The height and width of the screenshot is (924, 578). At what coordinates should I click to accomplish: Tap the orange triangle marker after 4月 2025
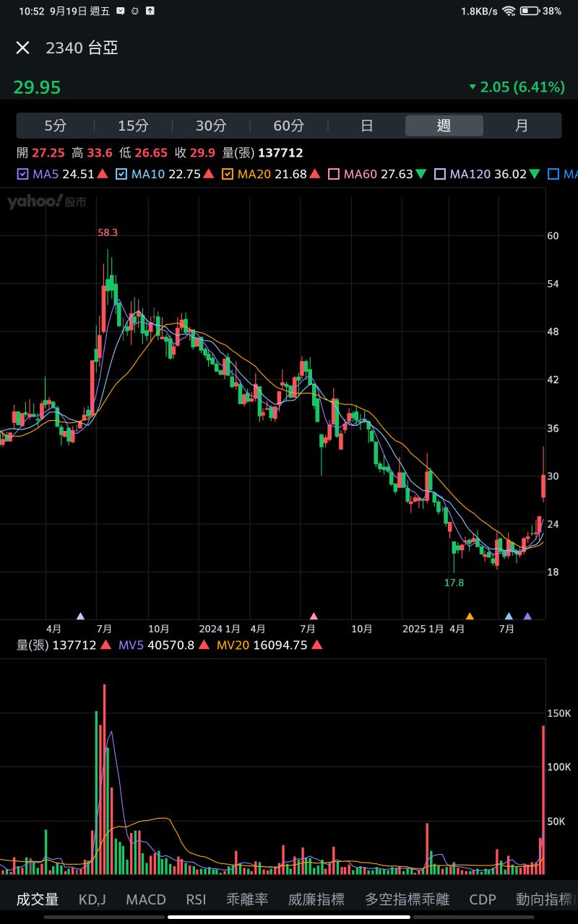470,616
